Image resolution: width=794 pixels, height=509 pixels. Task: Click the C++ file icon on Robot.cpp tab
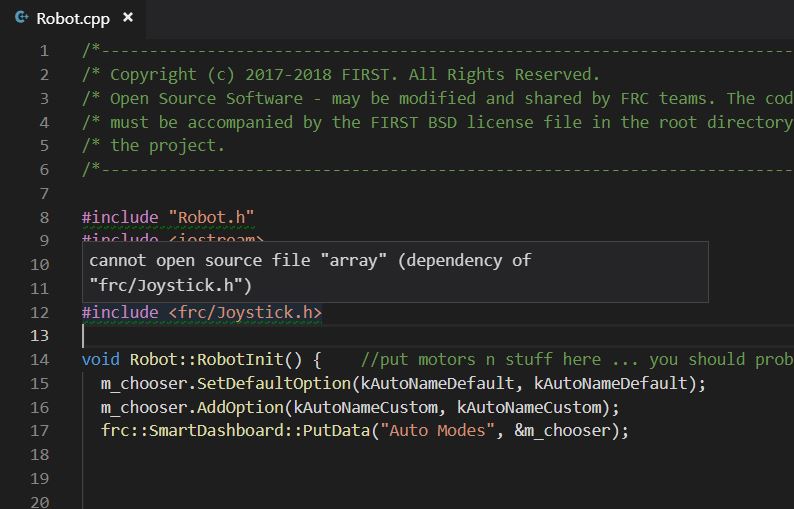click(x=22, y=18)
